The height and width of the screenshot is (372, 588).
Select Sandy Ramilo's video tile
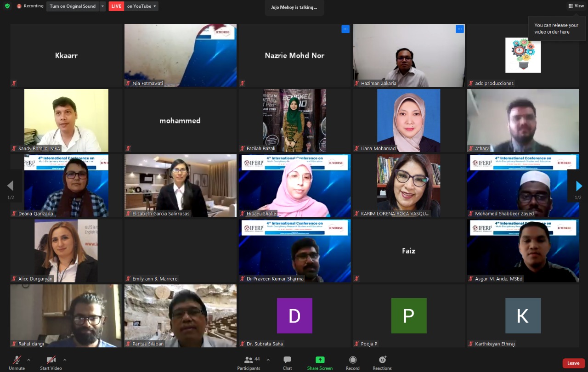click(x=66, y=120)
